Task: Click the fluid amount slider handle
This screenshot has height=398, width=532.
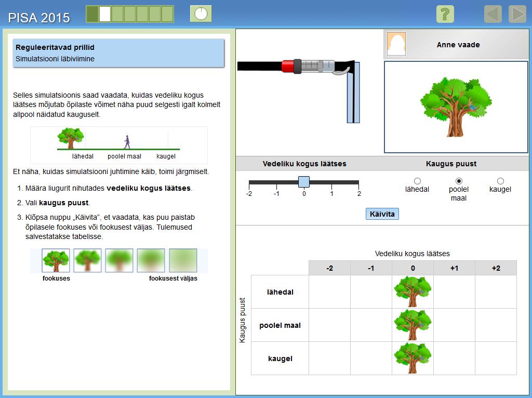Action: click(304, 182)
